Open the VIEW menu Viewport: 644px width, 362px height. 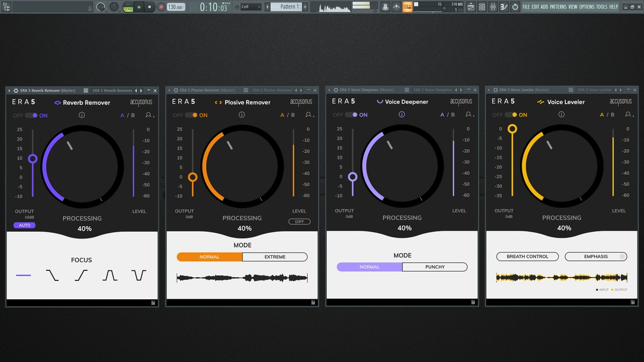[573, 7]
